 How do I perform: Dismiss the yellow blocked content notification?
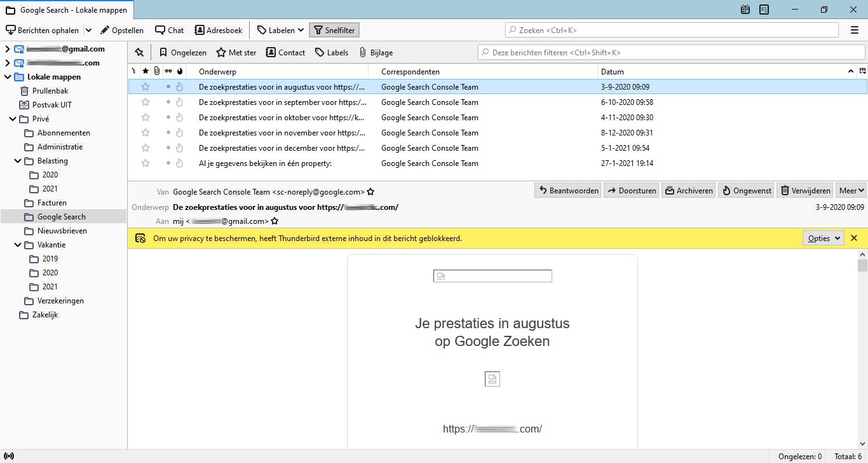pos(854,238)
